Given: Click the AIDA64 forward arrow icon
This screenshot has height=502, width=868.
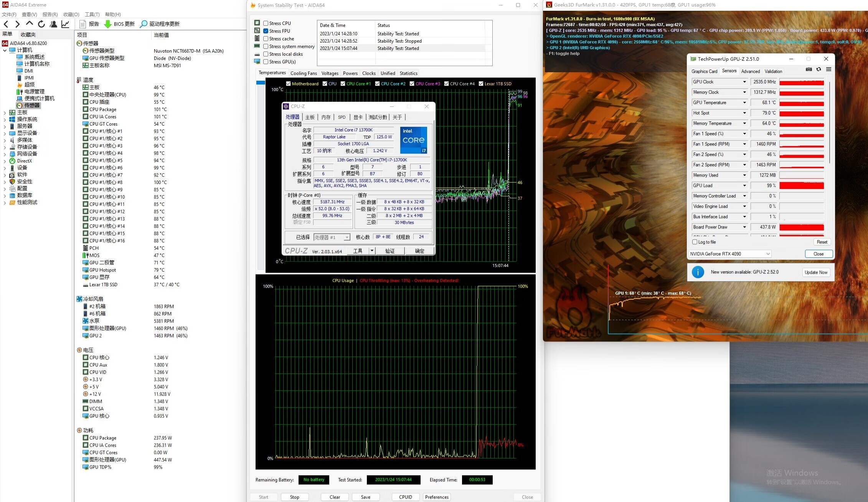Looking at the screenshot, I should (x=17, y=24).
